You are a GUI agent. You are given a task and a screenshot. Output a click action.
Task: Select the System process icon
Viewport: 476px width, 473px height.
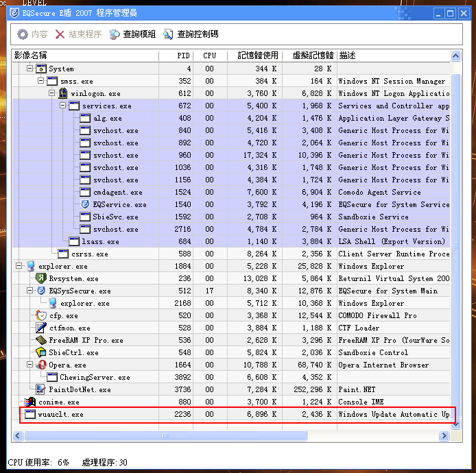tap(41, 69)
